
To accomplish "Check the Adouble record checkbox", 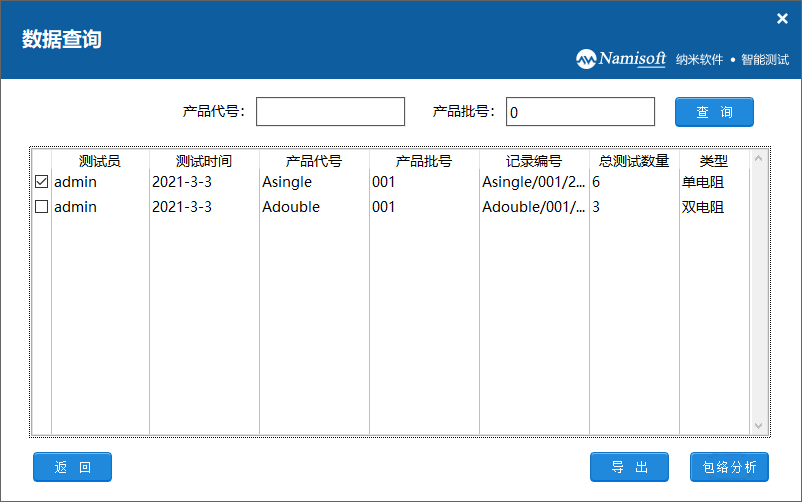I will click(x=41, y=207).
